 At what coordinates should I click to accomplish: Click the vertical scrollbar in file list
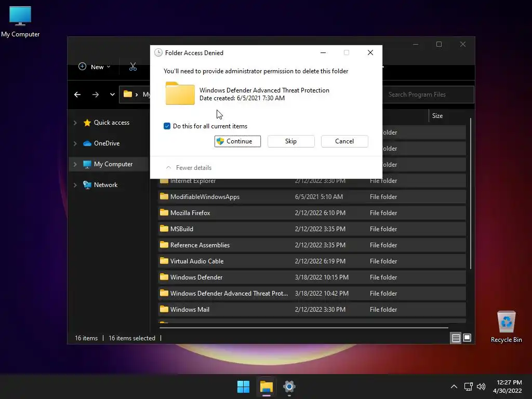point(470,193)
